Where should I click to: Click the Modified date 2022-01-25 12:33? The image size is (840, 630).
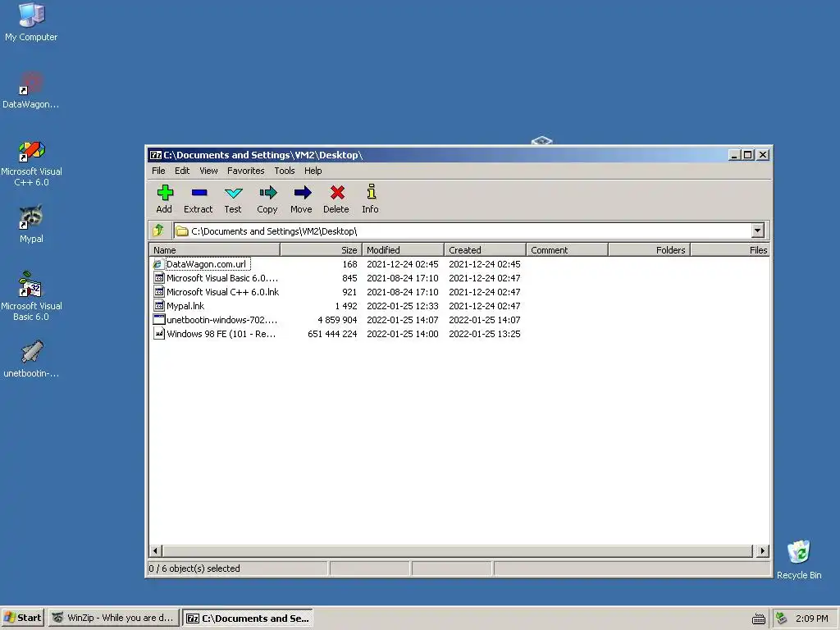(x=402, y=306)
